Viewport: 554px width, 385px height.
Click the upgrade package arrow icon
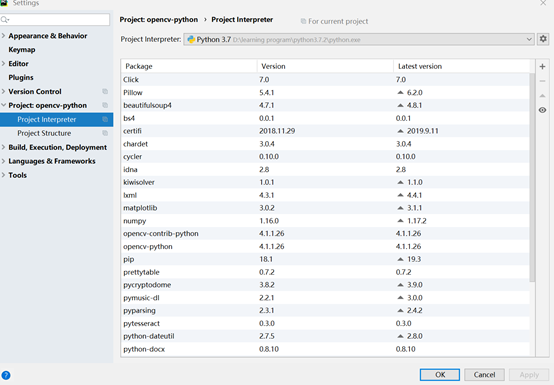click(542, 96)
